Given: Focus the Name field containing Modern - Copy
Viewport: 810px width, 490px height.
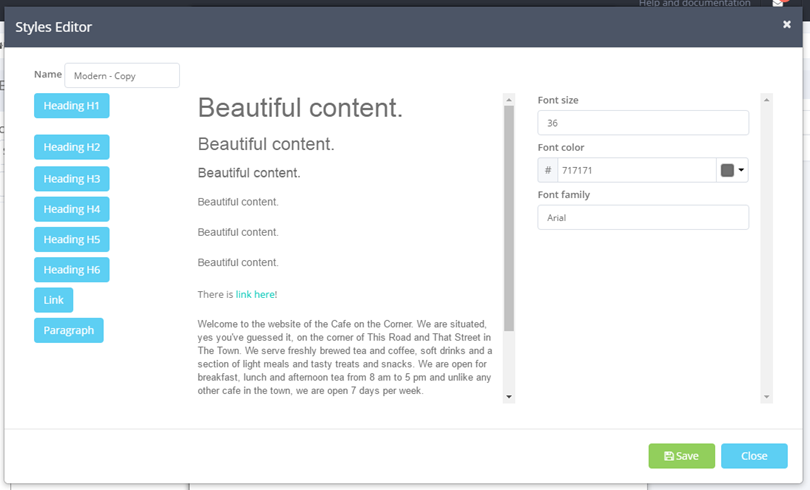Looking at the screenshot, I should pos(122,75).
